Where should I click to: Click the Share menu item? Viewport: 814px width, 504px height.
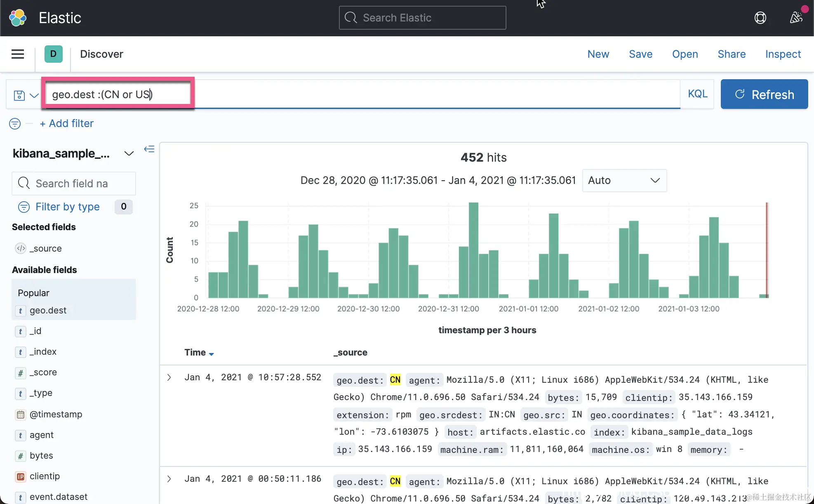[731, 54]
